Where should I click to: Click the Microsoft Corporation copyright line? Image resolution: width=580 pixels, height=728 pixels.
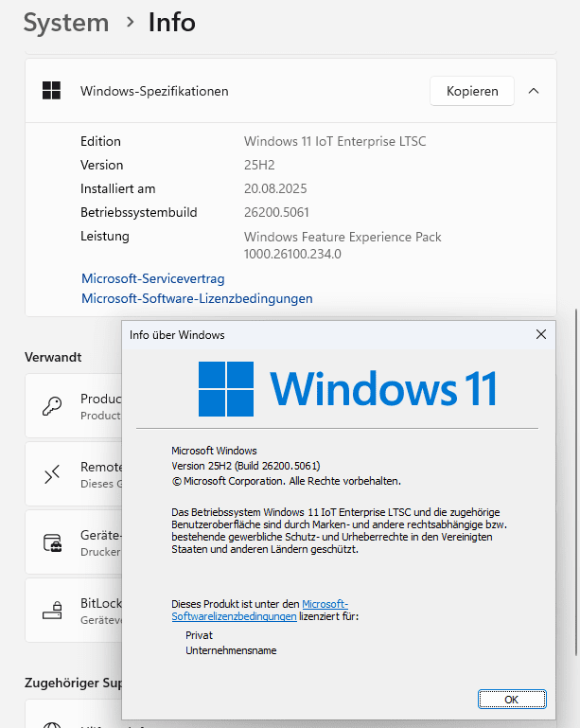pos(287,481)
